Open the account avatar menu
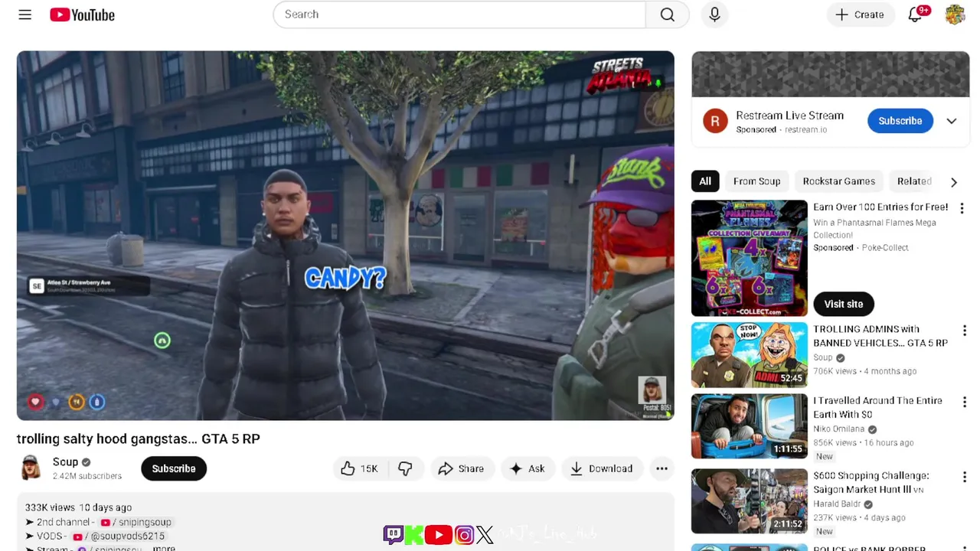The image size is (980, 551). tap(955, 15)
